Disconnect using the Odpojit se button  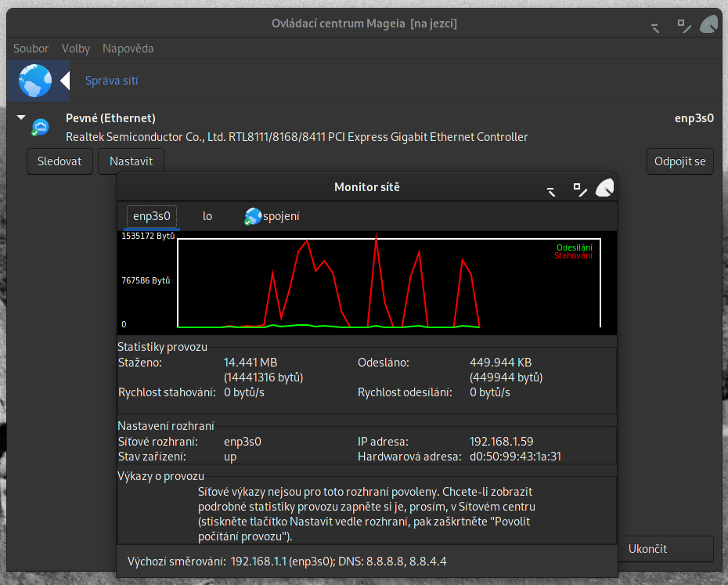[x=679, y=161]
